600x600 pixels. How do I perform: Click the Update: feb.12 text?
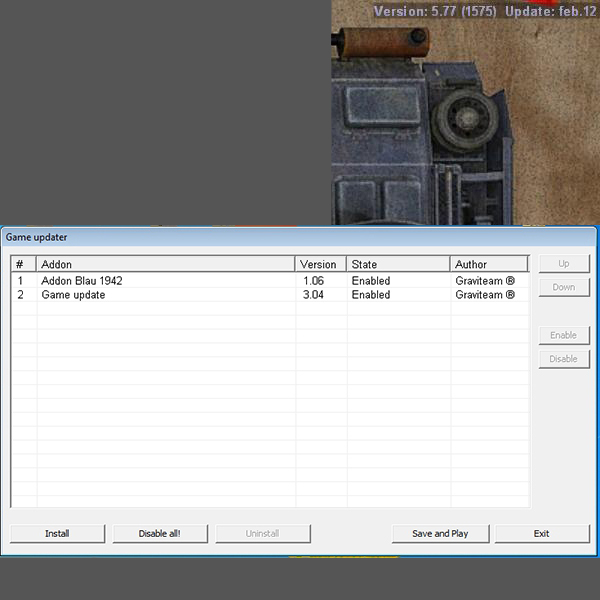(551, 11)
